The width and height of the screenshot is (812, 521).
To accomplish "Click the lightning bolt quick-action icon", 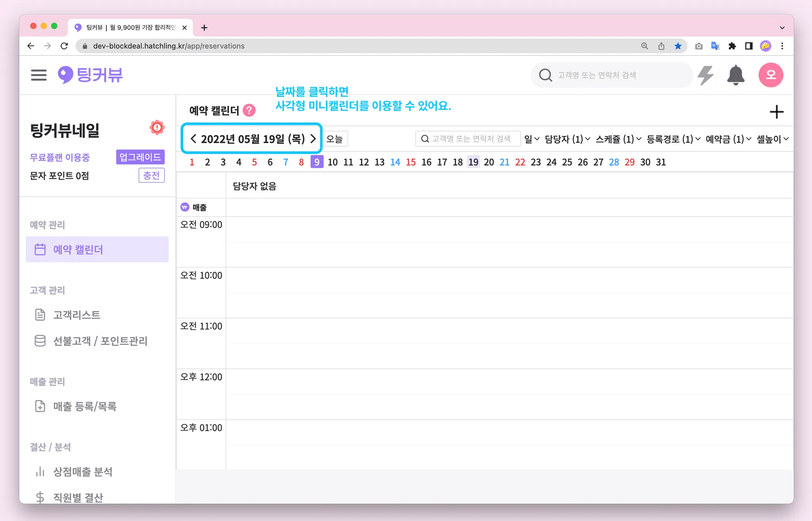I will coord(706,75).
